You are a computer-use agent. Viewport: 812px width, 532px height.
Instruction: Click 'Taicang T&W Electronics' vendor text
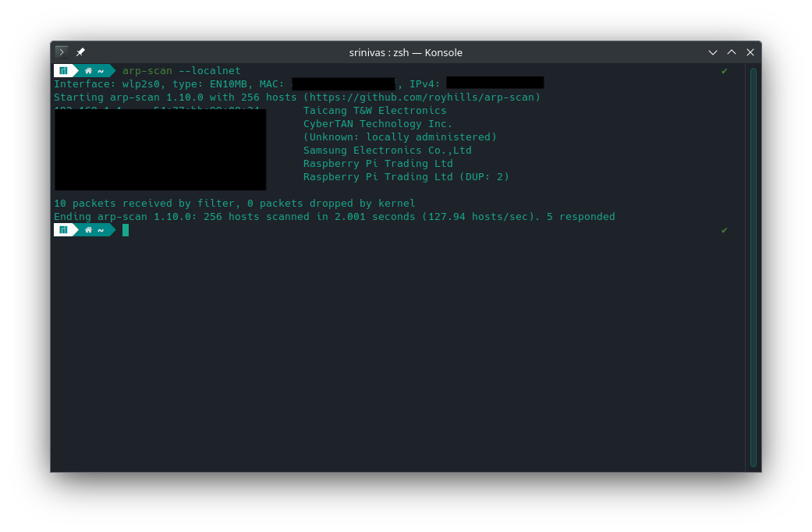pyautogui.click(x=374, y=110)
